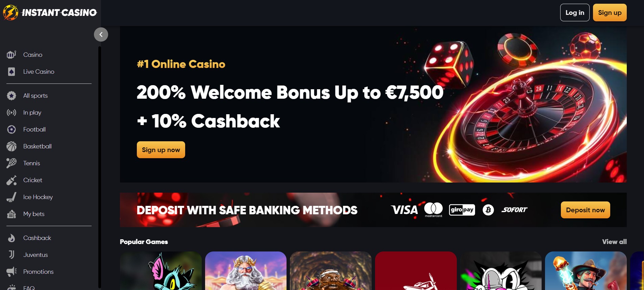Click the Live Casino card icon
This screenshot has width=644, height=290.
(11, 72)
